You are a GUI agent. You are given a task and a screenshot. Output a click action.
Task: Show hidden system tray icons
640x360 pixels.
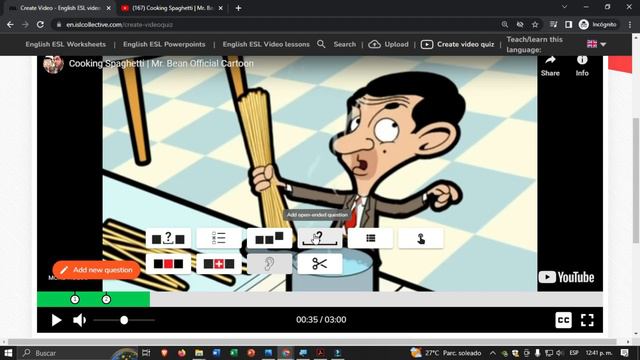point(493,353)
